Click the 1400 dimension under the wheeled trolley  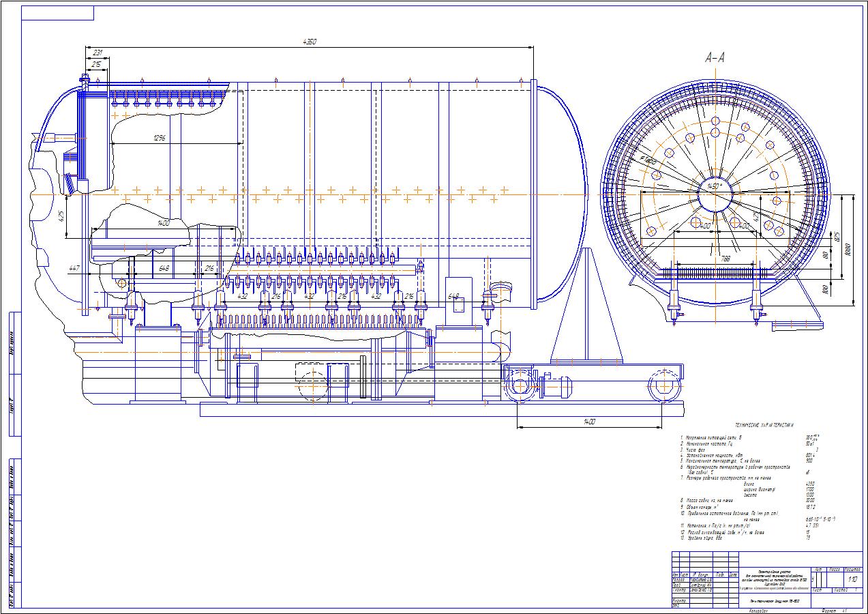tap(590, 422)
